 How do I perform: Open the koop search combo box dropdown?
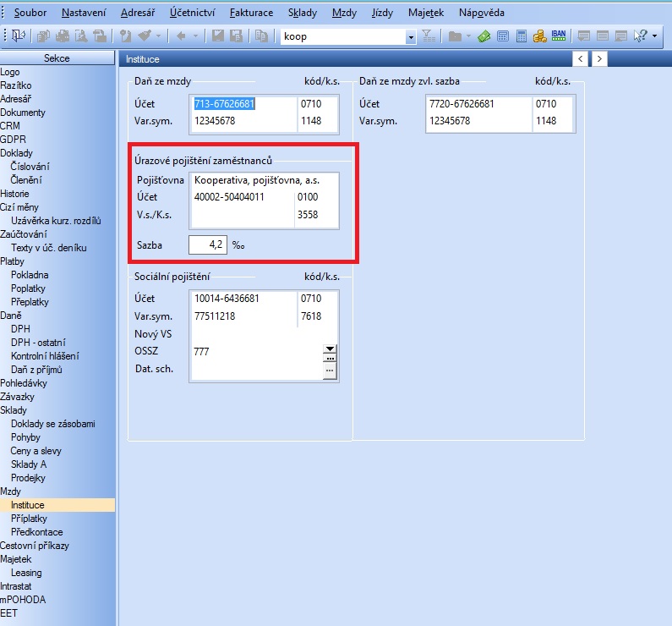tap(411, 37)
